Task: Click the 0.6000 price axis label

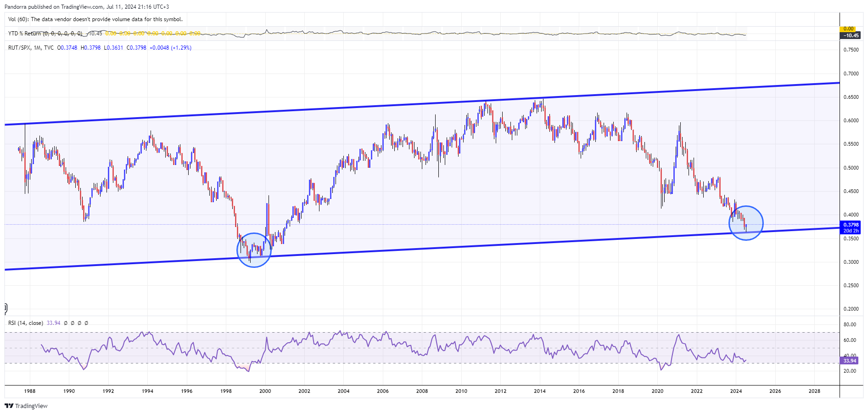Action: [x=851, y=120]
